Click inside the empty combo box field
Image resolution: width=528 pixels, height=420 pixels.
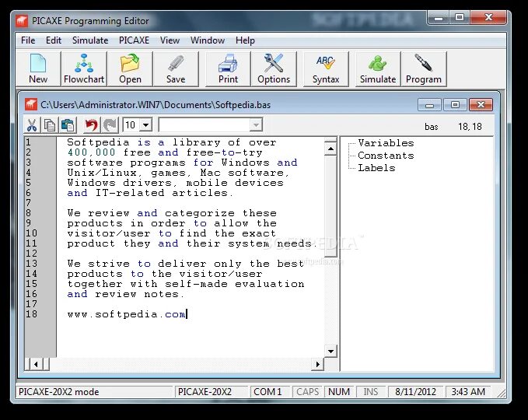205,125
